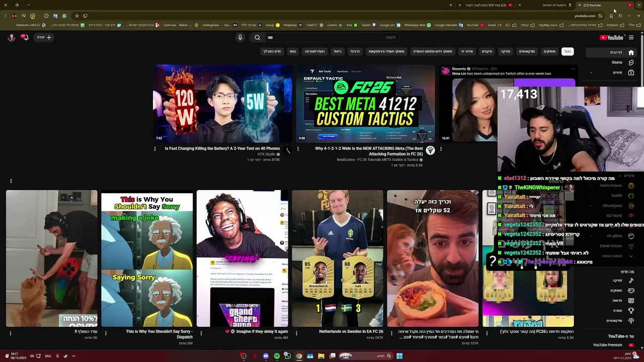Select the 'הועלו לאחרונה' filter chip
This screenshot has width=644, height=362.
click(314, 51)
